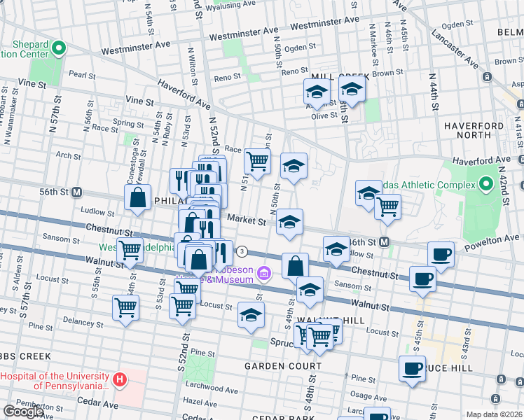
Task: Click the Shepard Recreation Center label
Action: tap(25, 49)
